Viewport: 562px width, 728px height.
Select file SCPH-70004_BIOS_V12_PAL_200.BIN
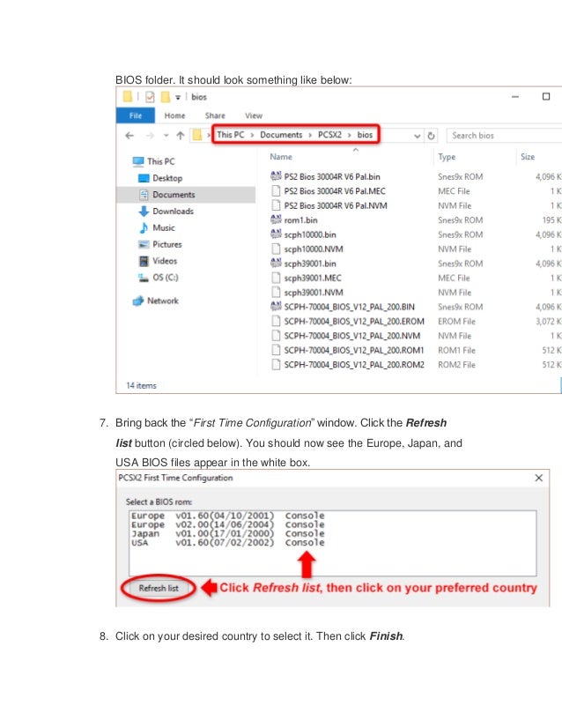349,307
